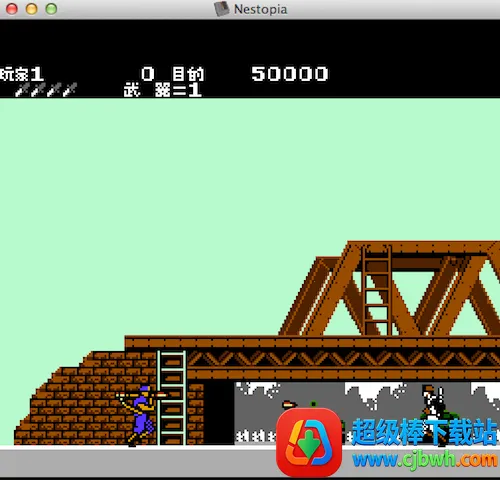Click the blue 超级棒下载站 watermark text

pos(425,432)
